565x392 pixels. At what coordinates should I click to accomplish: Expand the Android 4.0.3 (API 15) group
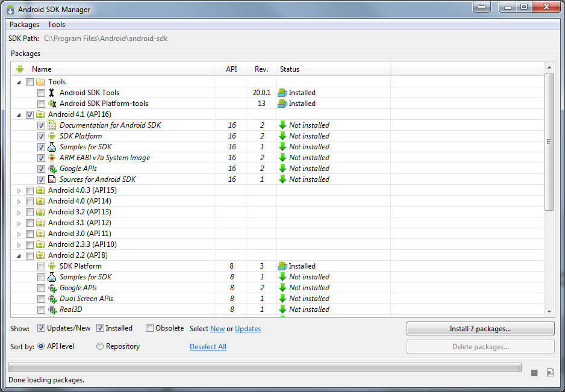click(19, 191)
